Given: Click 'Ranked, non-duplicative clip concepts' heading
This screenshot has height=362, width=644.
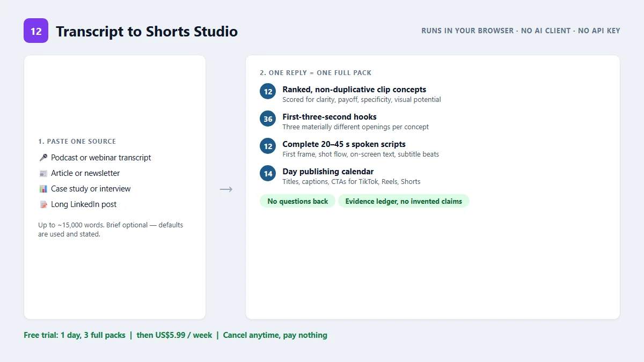Looking at the screenshot, I should click(x=354, y=90).
